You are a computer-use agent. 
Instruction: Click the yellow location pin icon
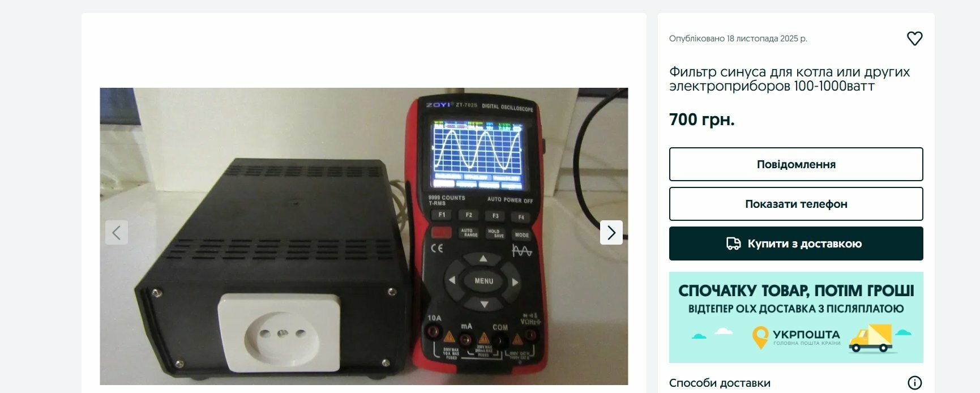(760, 338)
